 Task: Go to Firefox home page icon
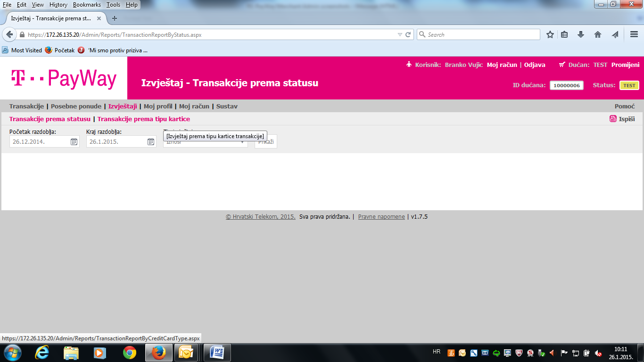598,34
